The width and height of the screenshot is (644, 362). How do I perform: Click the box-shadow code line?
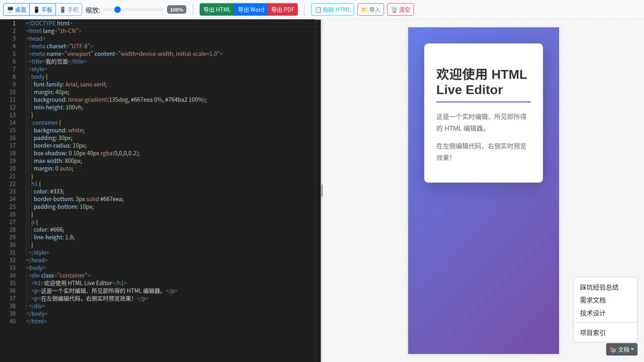(x=87, y=153)
